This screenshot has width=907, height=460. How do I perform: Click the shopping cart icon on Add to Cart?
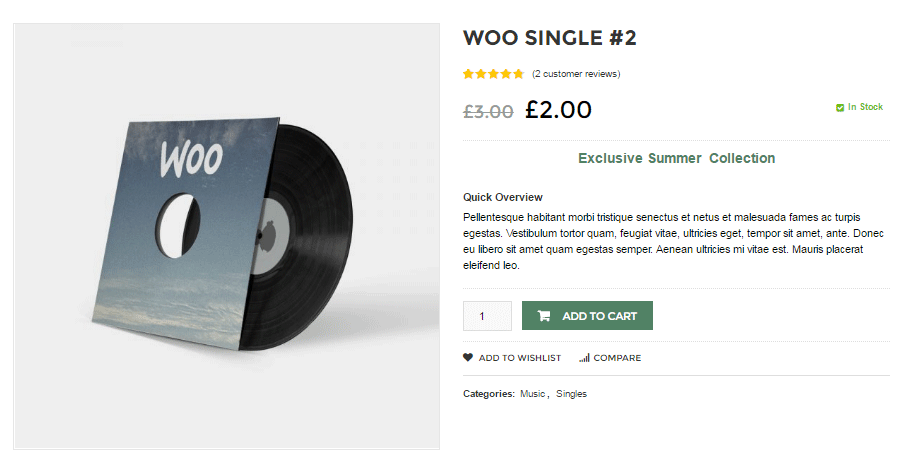[x=543, y=316]
